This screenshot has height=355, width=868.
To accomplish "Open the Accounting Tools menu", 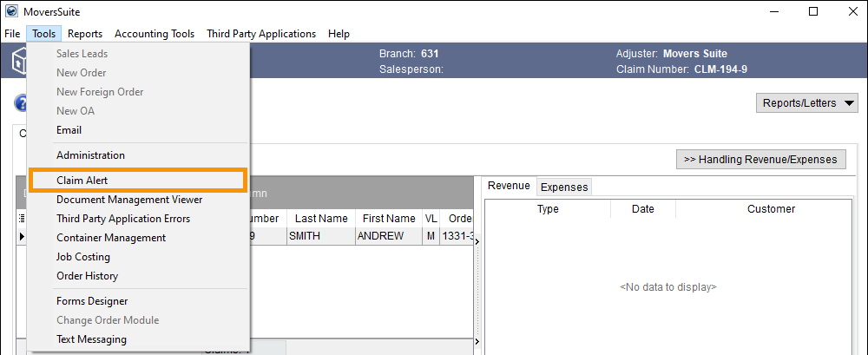I will coord(155,34).
